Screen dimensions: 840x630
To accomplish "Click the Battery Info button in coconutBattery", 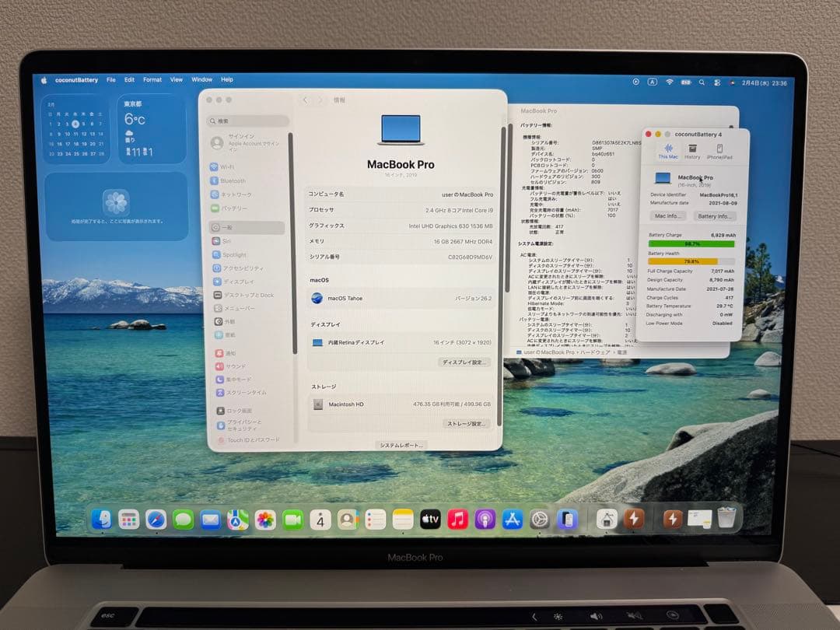I will click(715, 216).
